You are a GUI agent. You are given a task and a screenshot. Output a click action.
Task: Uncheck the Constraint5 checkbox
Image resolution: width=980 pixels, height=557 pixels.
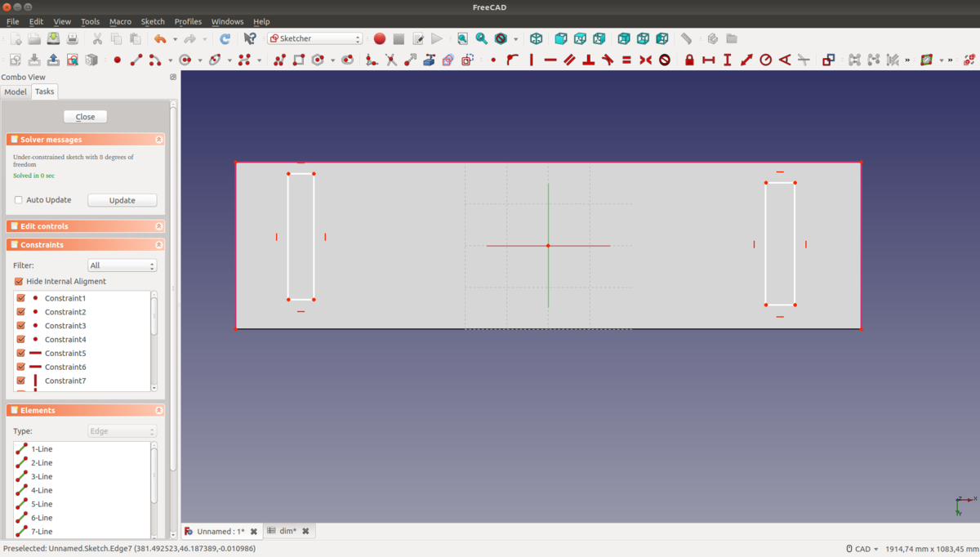click(x=21, y=353)
